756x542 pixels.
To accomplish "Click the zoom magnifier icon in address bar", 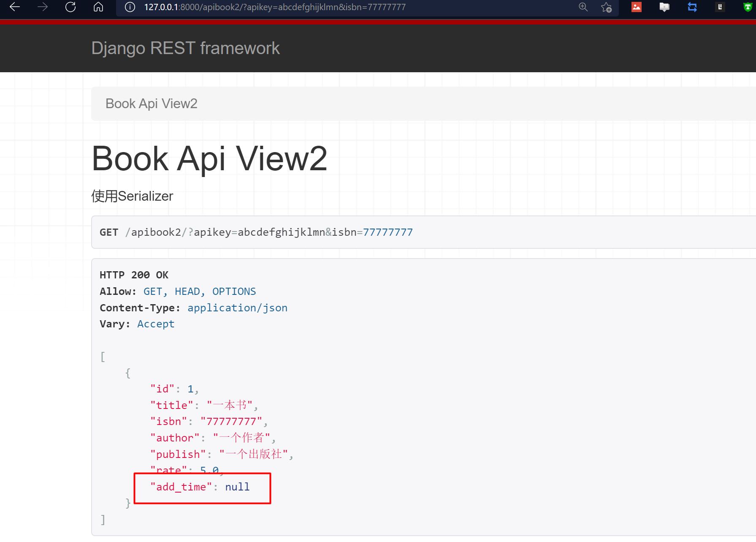I will (x=583, y=7).
